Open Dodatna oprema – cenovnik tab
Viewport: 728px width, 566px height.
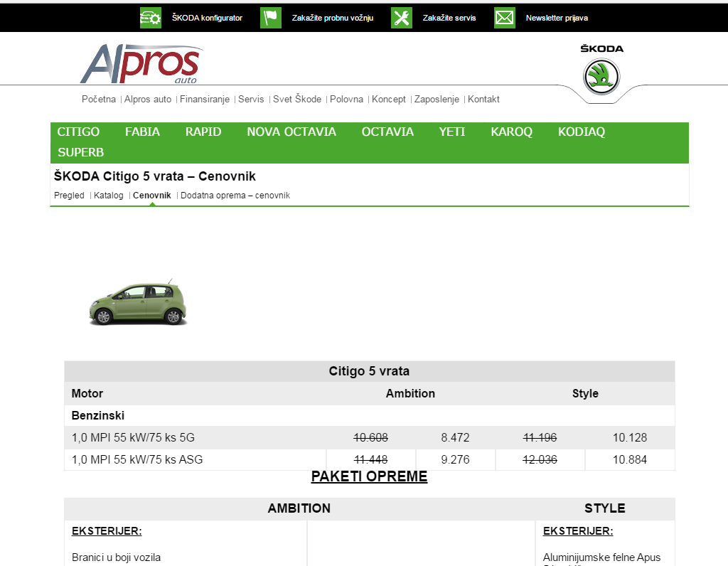click(x=235, y=196)
